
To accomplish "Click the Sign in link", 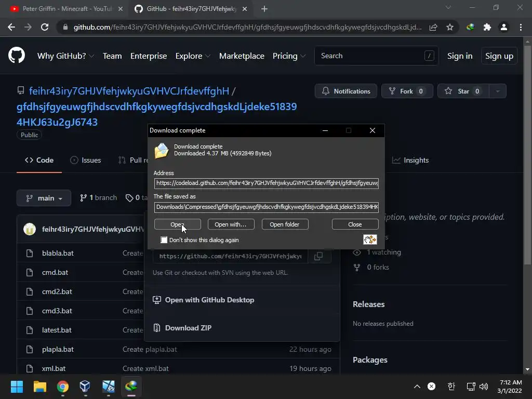I will pyautogui.click(x=460, y=56).
